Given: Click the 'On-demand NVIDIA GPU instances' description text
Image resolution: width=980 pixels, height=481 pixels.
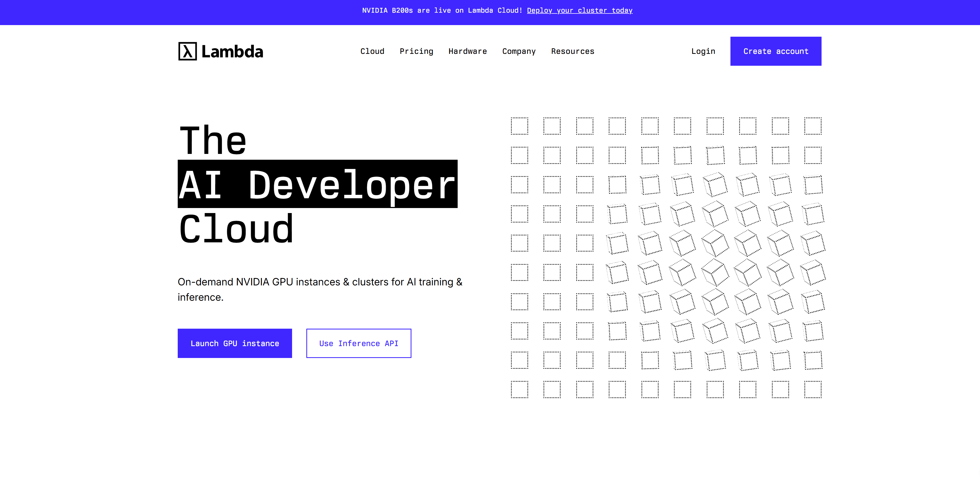Looking at the screenshot, I should click(320, 289).
